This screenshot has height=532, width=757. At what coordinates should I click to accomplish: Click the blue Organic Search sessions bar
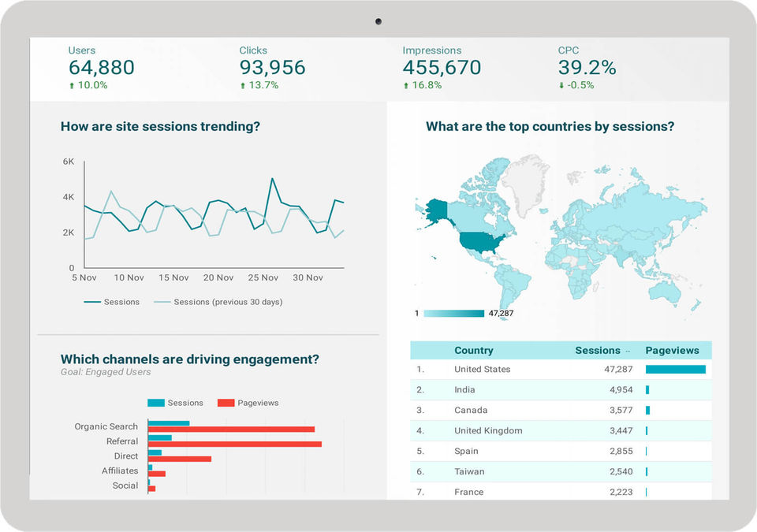(x=169, y=423)
